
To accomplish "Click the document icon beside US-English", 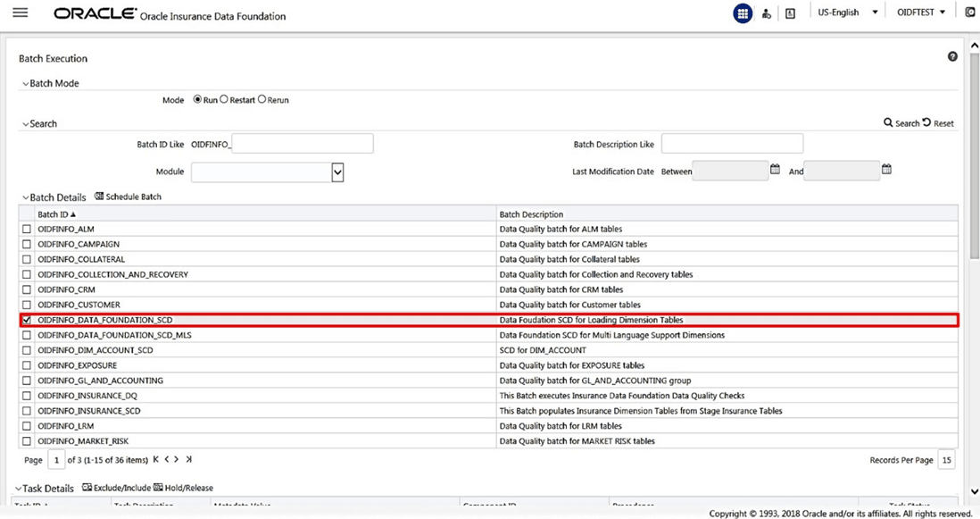I will pos(790,13).
